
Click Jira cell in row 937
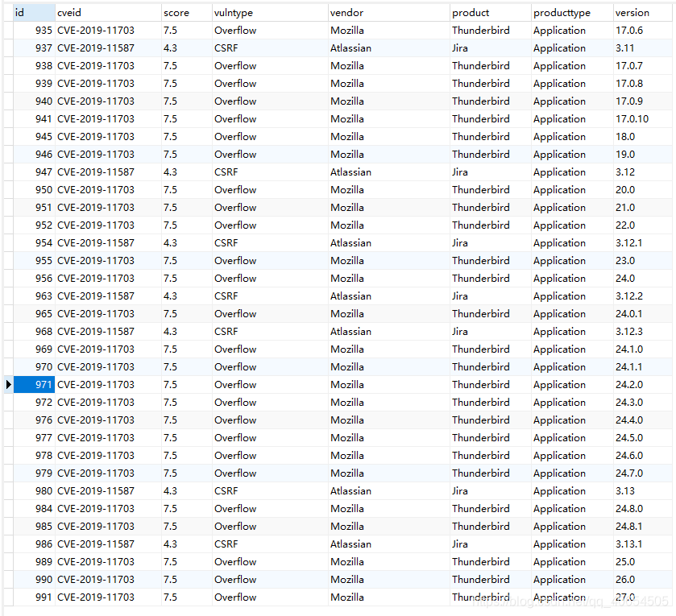[491, 48]
